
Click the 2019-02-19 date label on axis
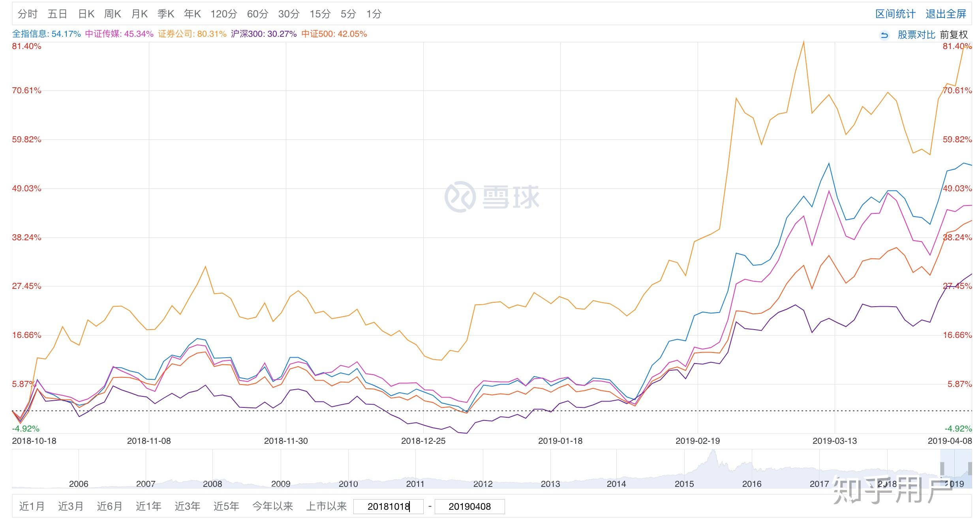pos(698,441)
